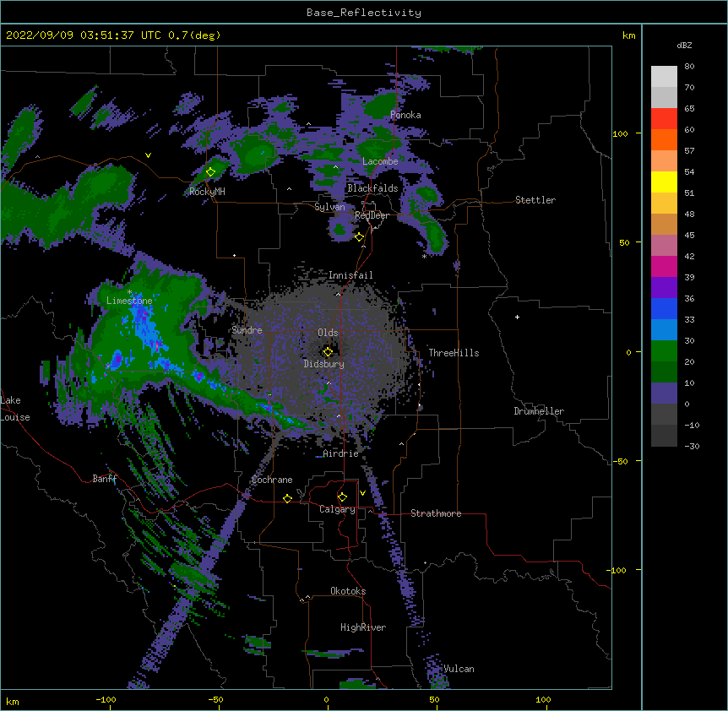Select the 45 dBZ mauve swatch
This screenshot has height=711, width=728.
(x=664, y=246)
